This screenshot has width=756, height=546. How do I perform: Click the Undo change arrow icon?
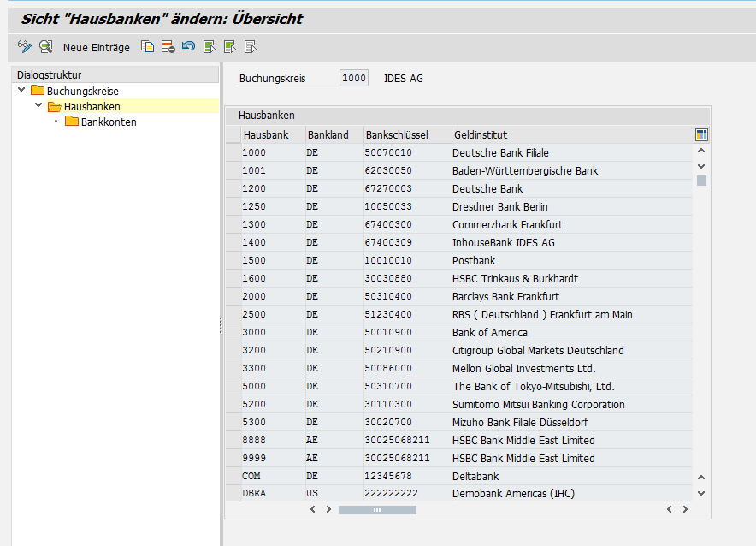click(188, 47)
